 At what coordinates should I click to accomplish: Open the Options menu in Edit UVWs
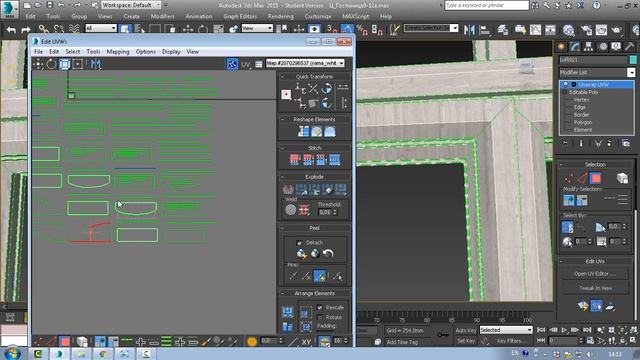(x=146, y=52)
